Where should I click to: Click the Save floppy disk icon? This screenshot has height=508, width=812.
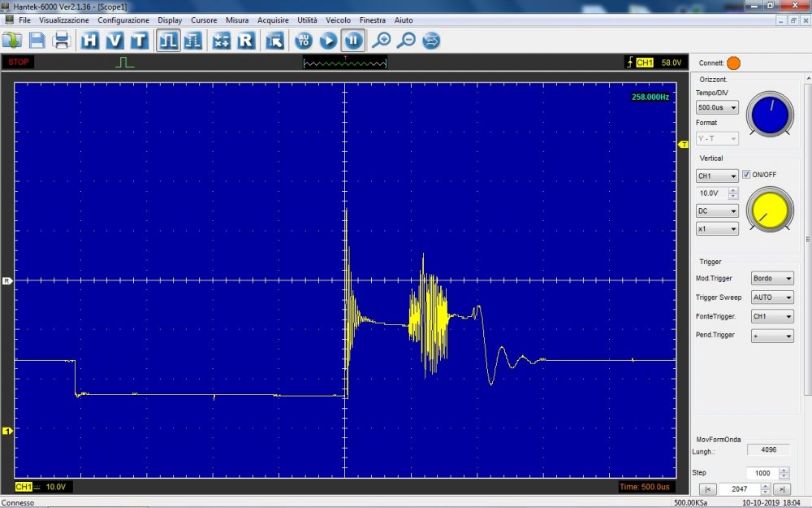(x=37, y=40)
